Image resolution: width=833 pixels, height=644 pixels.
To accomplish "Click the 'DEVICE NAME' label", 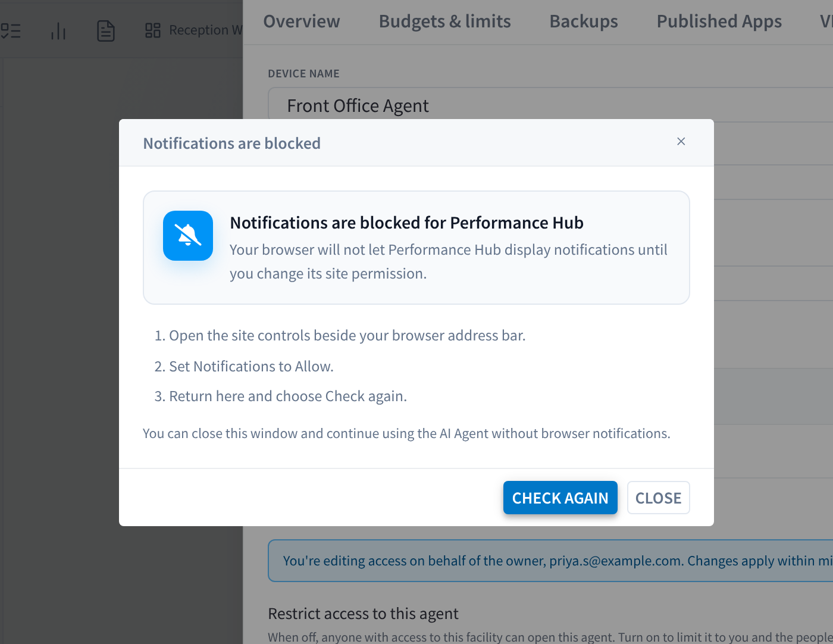I will [x=303, y=74].
